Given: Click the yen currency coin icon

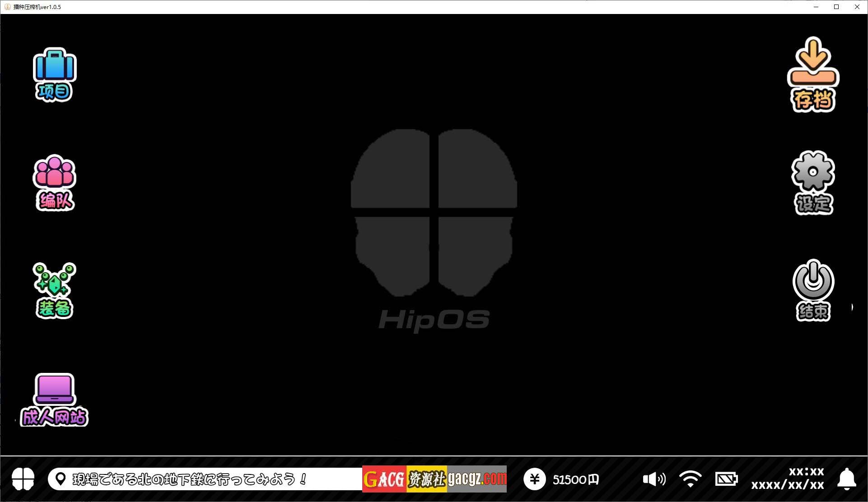Looking at the screenshot, I should (535, 479).
